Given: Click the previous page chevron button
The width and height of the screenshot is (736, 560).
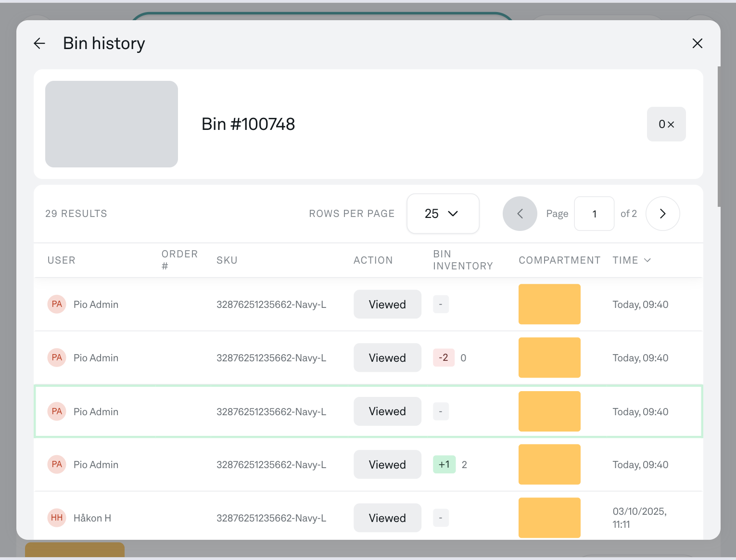Looking at the screenshot, I should point(520,214).
